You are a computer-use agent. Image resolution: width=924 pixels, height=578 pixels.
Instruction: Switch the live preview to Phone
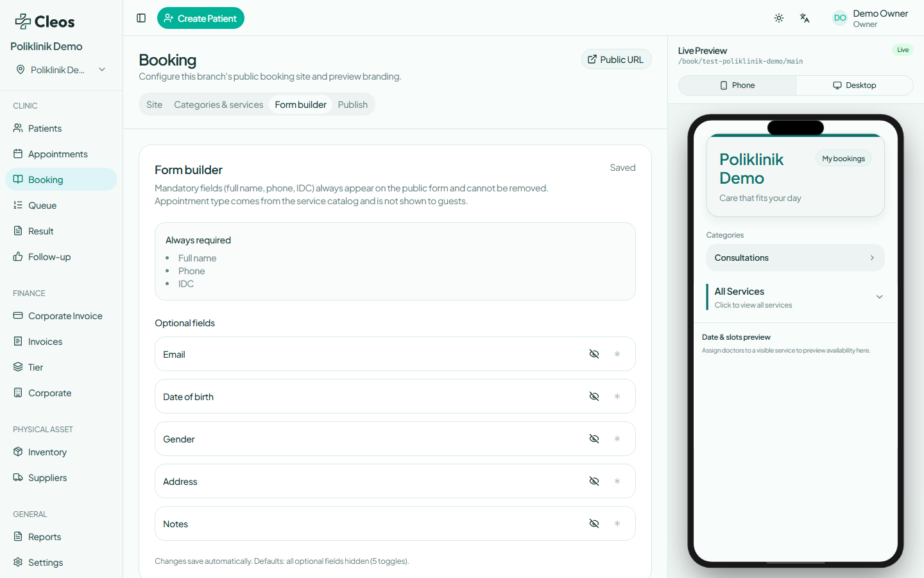coord(737,85)
